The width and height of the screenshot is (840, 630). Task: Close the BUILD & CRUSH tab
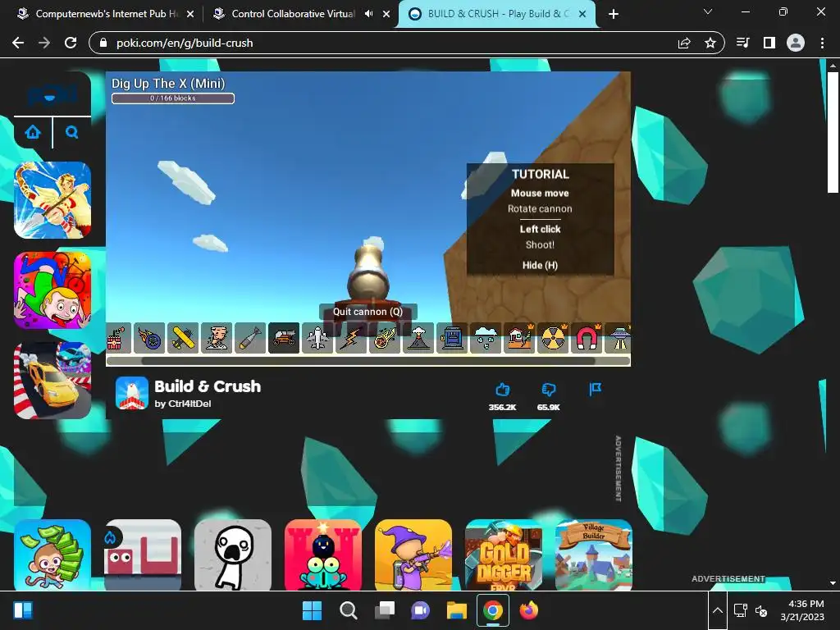click(x=583, y=14)
